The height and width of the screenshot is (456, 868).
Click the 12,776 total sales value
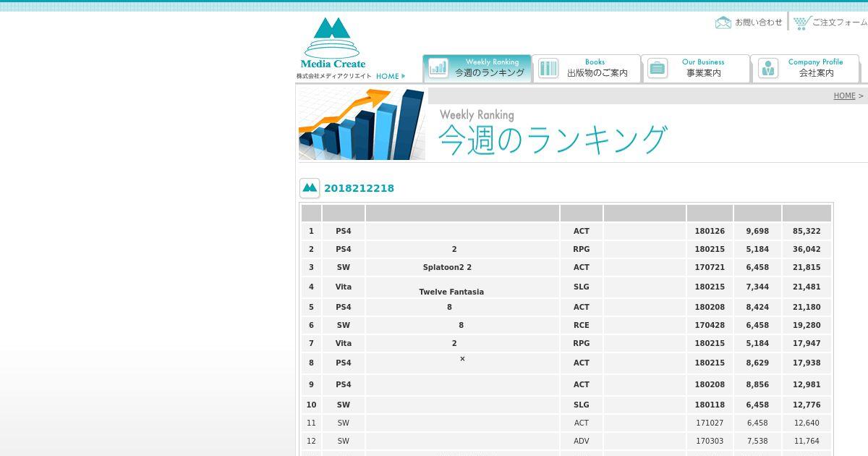click(807, 405)
